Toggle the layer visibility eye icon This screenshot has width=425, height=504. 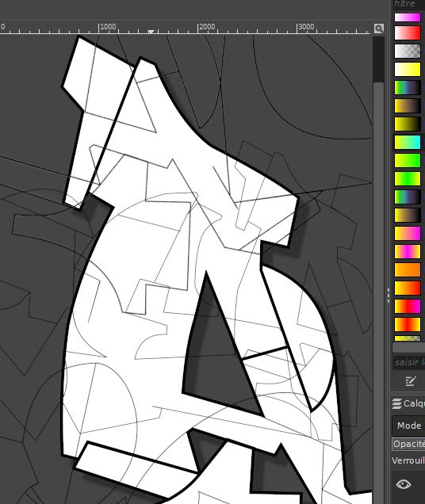click(x=404, y=483)
